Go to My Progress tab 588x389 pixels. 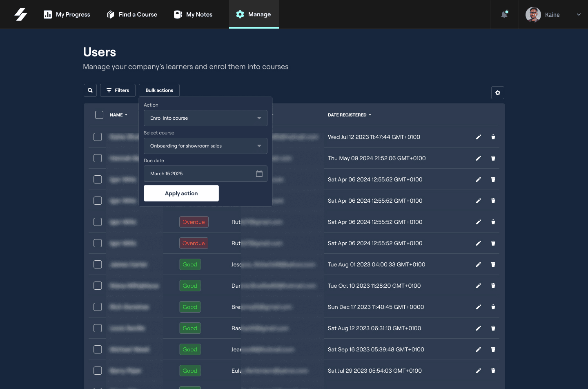(x=67, y=15)
